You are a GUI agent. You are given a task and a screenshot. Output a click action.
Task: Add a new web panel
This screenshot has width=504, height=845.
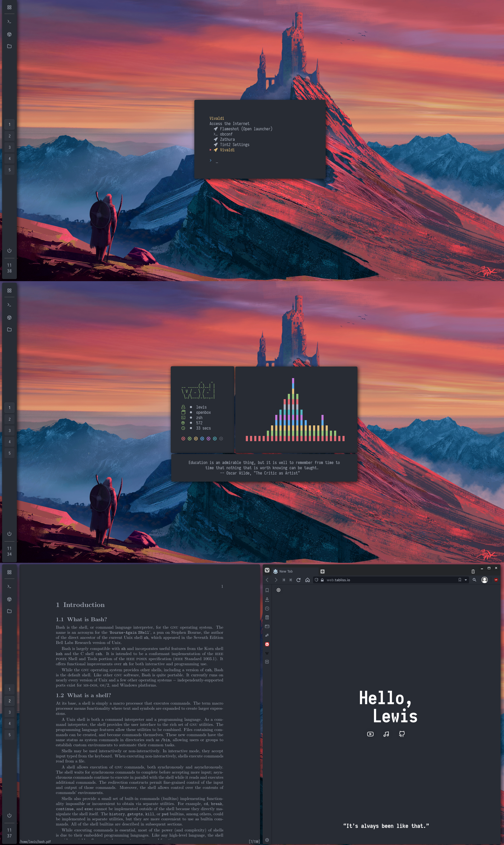pyautogui.click(x=267, y=662)
